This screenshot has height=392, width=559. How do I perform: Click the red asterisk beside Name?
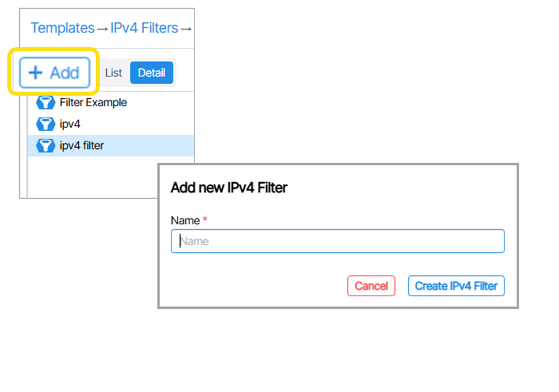[206, 219]
